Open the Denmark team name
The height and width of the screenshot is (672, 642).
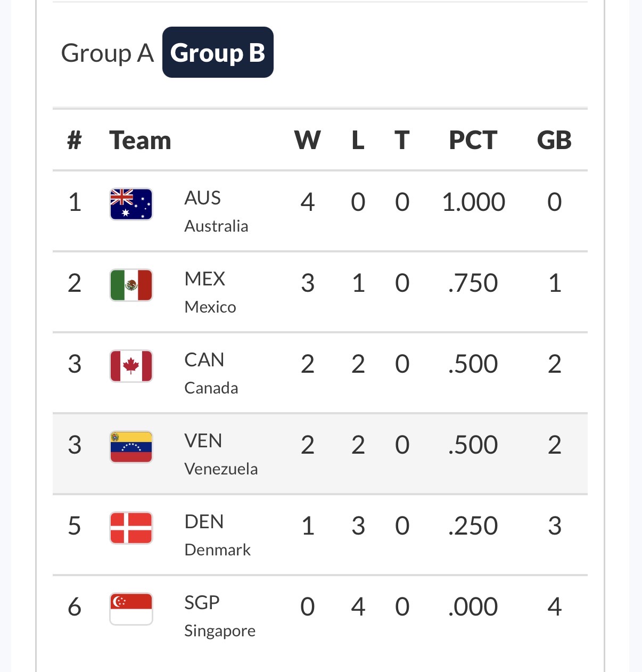pos(217,535)
